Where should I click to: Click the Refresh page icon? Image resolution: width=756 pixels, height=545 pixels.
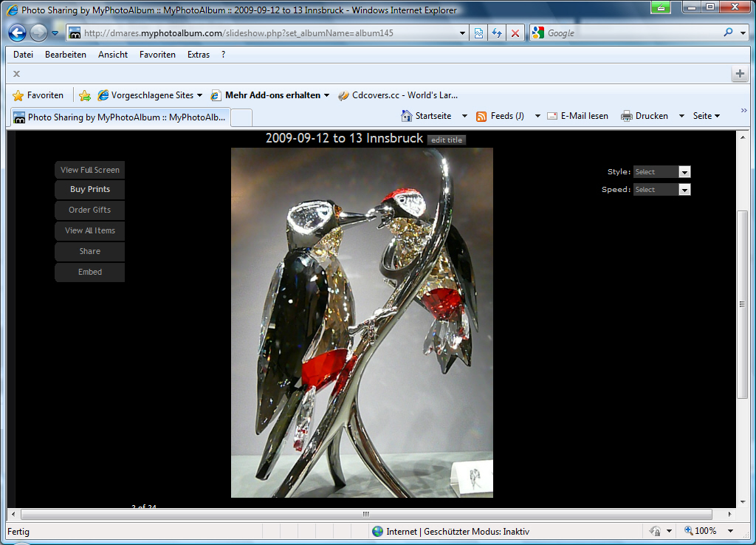click(x=497, y=33)
